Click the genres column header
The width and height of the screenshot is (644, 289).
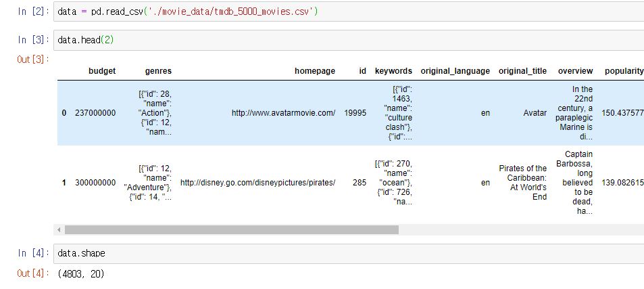pos(159,70)
